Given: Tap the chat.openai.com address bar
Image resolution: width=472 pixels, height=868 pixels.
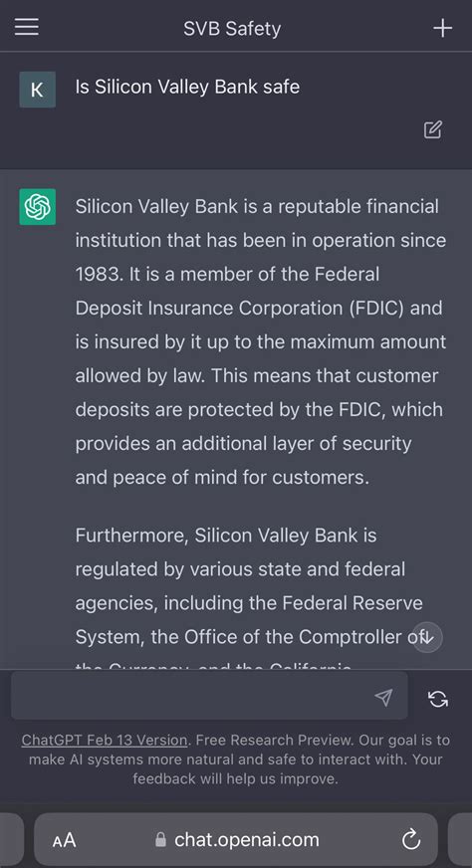Looking at the screenshot, I should pos(236,840).
